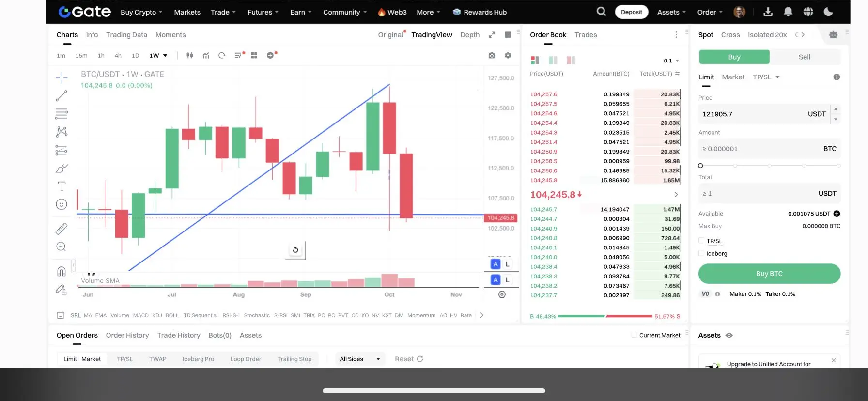The image size is (868, 401).
Task: Toggle auto scale on the volume pane
Action: (x=496, y=280)
